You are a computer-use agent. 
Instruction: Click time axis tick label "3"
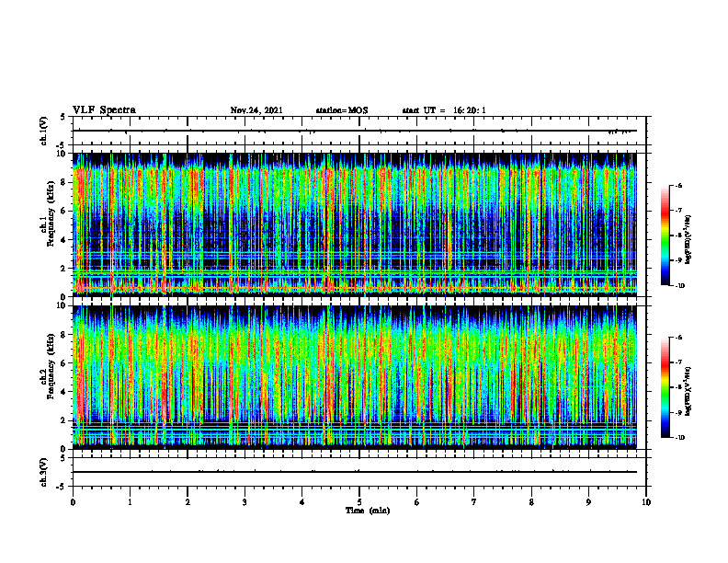(245, 502)
